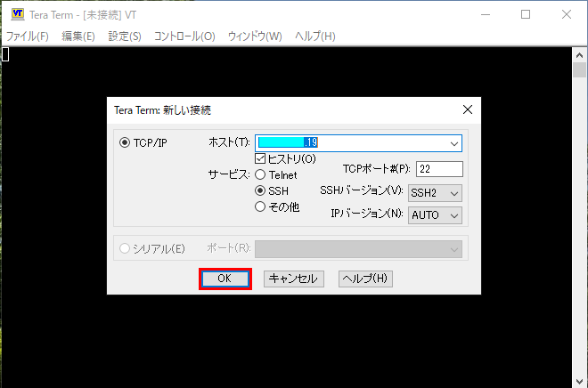Open the IPバージョン AUTO dropdown
This screenshot has width=588, height=388.
[435, 215]
